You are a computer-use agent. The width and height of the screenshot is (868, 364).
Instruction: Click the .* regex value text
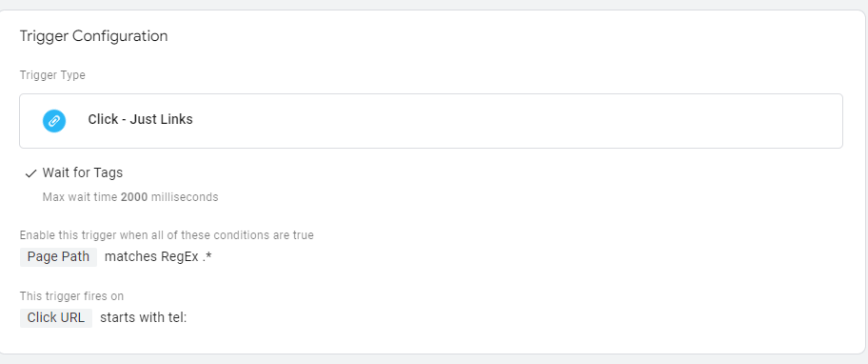(207, 257)
